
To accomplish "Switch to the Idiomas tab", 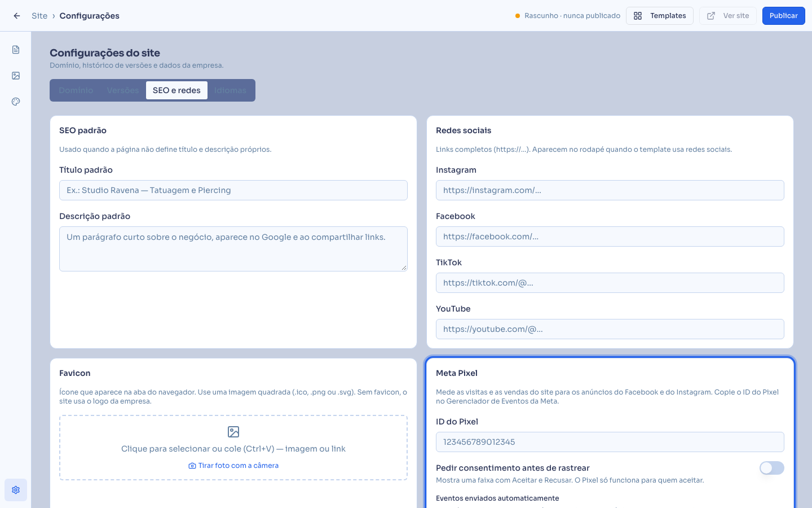I will [x=230, y=90].
